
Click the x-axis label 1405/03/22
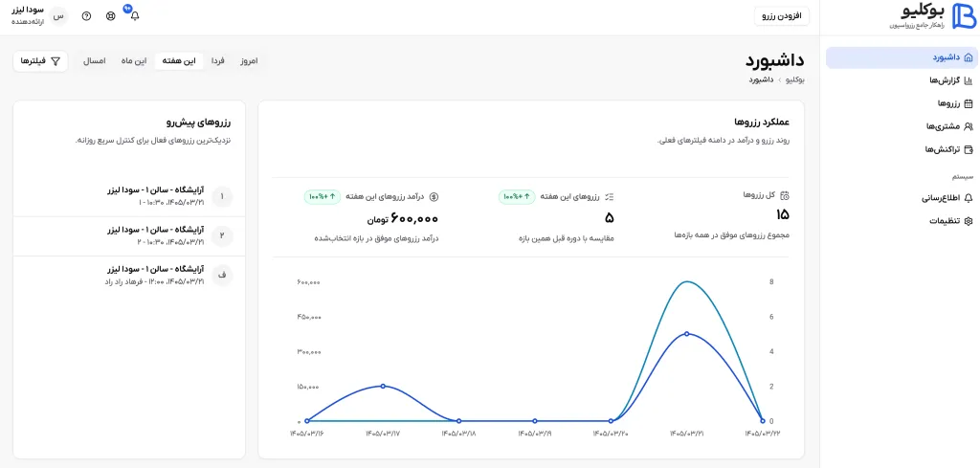click(x=763, y=433)
